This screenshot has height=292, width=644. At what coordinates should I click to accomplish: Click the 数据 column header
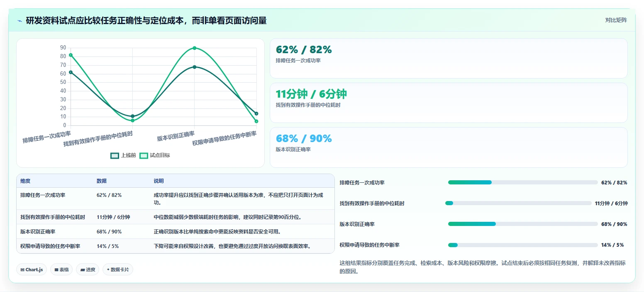point(102,181)
